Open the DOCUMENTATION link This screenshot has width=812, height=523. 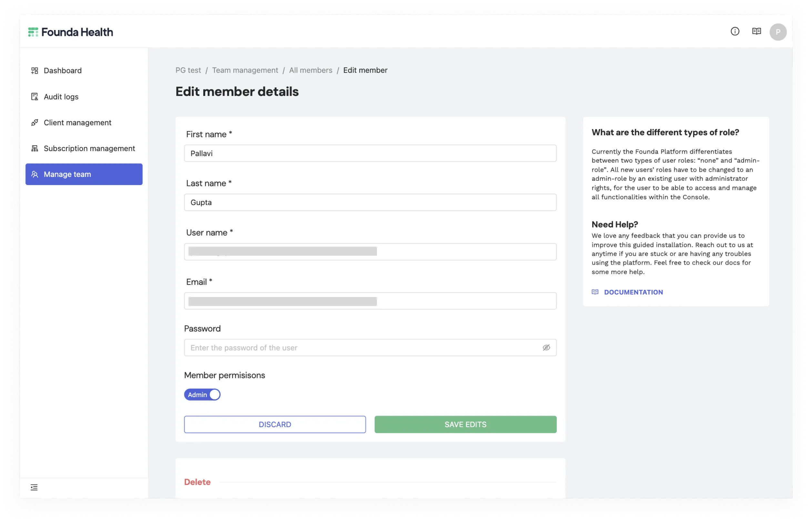(x=633, y=292)
